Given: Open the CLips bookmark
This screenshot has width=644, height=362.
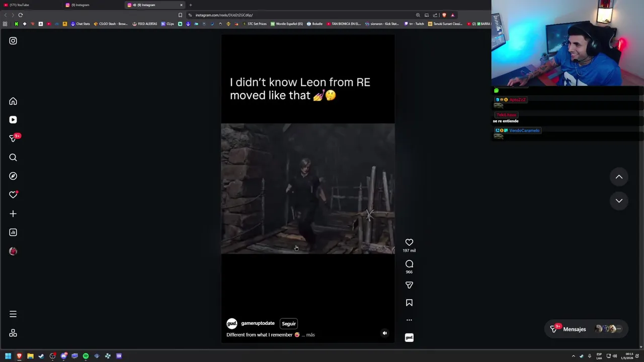Looking at the screenshot, I should point(168,24).
